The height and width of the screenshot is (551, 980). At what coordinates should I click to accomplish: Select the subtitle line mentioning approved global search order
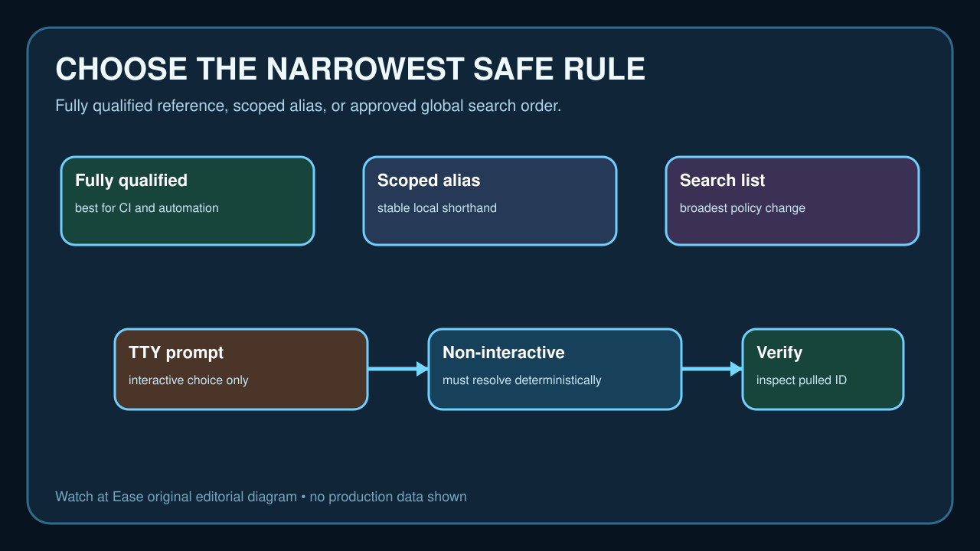tap(309, 106)
